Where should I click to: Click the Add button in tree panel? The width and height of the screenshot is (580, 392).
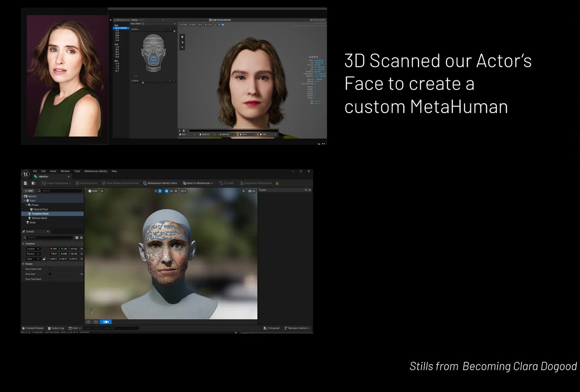(x=29, y=191)
